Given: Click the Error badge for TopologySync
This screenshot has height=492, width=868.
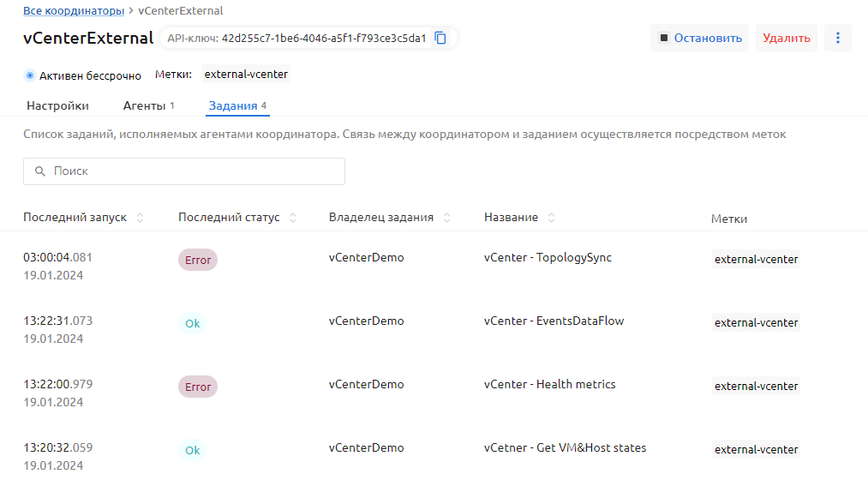Looking at the screenshot, I should 198,260.
